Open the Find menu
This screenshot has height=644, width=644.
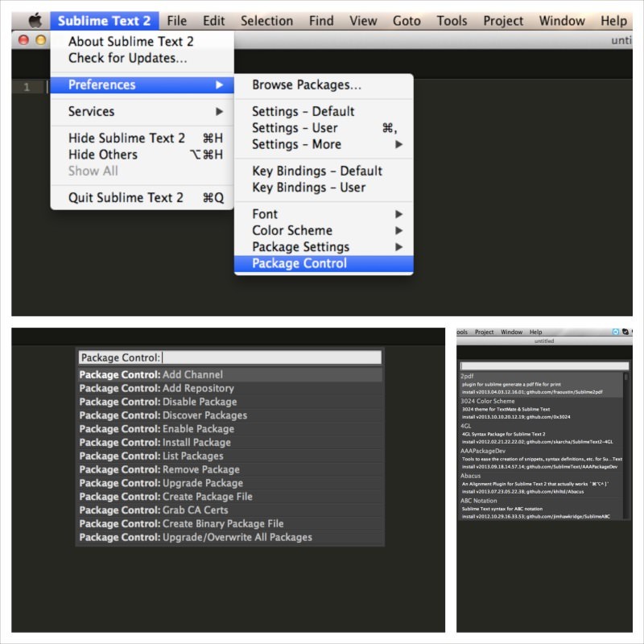321,21
